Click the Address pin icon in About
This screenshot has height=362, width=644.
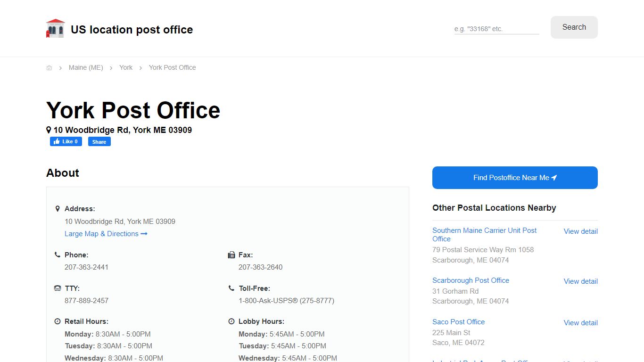(x=58, y=209)
